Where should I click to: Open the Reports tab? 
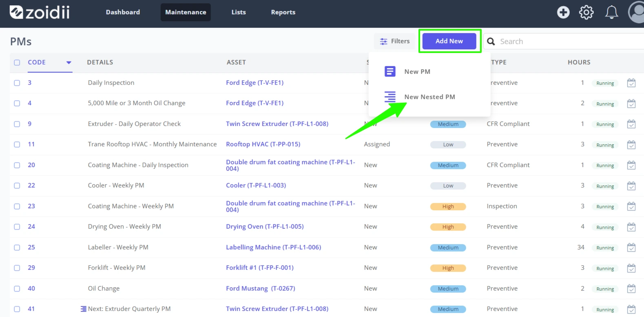283,12
